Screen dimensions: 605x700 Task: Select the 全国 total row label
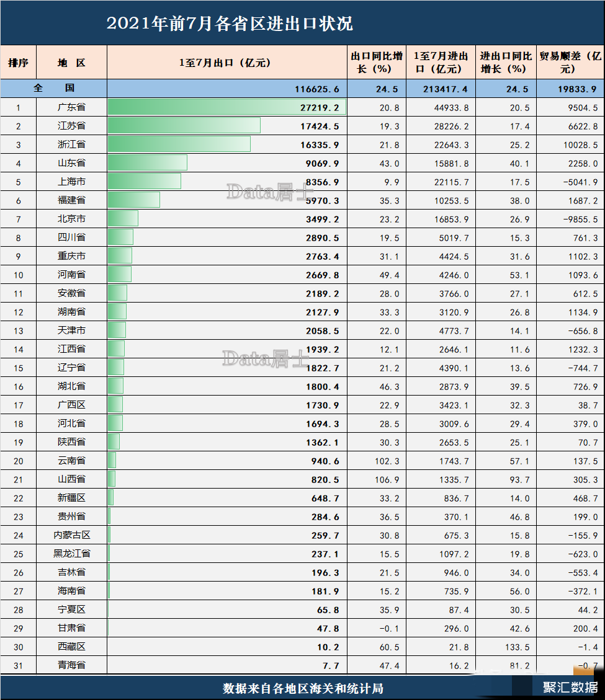[x=53, y=89]
